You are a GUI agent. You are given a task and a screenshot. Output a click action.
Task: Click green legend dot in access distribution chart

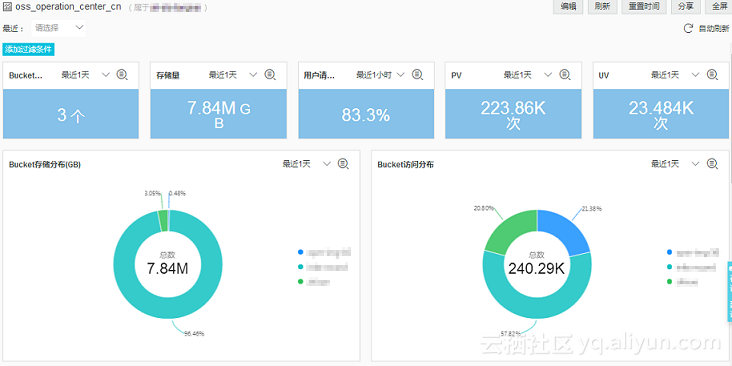click(669, 282)
